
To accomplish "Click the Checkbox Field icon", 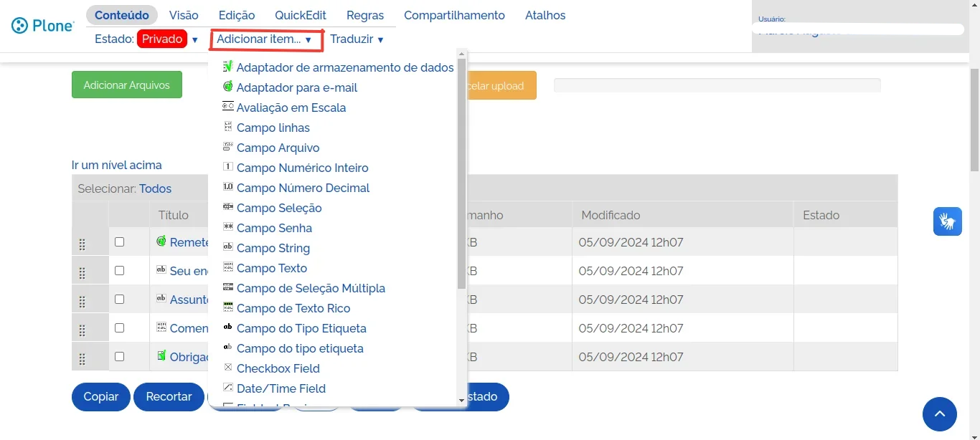I will click(228, 368).
